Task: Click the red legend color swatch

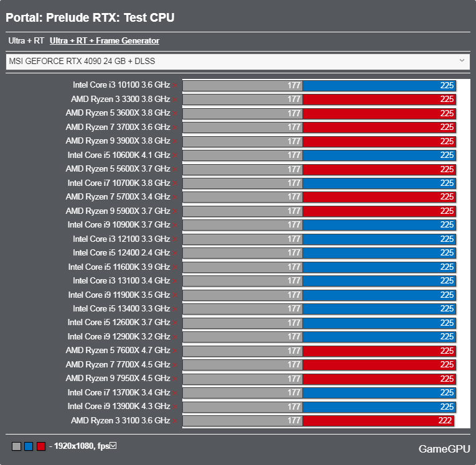Action: (41, 446)
